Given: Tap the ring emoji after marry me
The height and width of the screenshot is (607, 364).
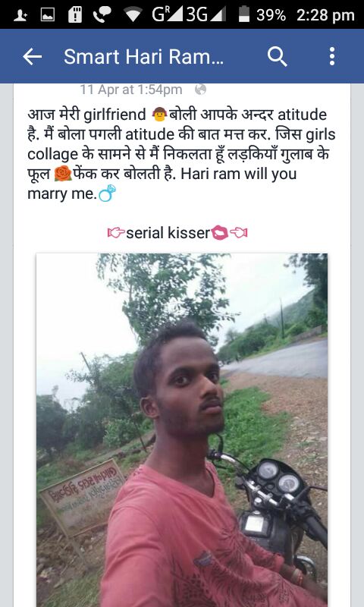Looking at the screenshot, I should [x=107, y=193].
